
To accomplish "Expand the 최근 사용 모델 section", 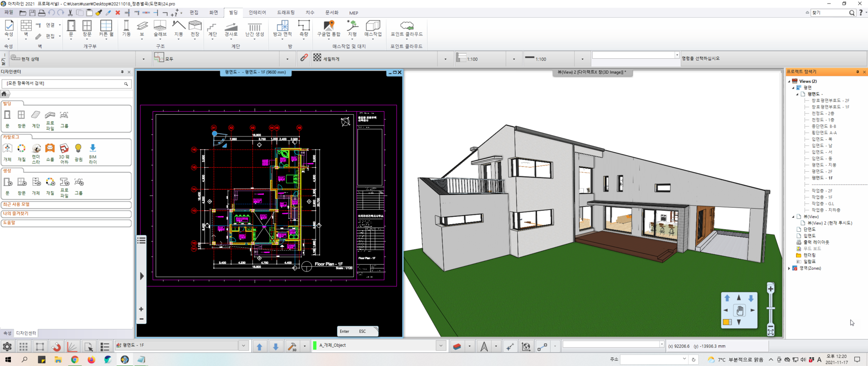I will tap(66, 205).
